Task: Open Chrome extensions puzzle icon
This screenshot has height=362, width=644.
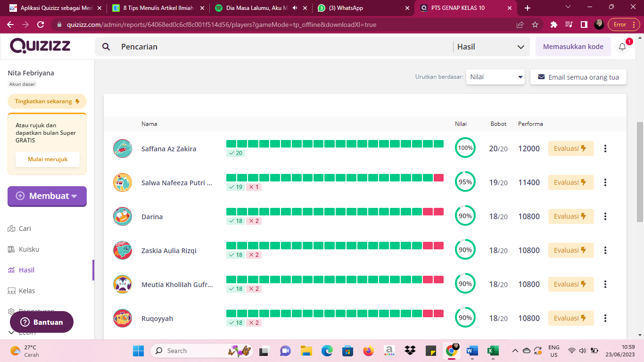Action: 554,25
